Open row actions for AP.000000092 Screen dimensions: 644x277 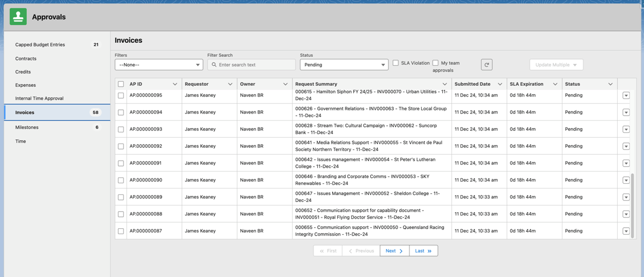click(626, 146)
